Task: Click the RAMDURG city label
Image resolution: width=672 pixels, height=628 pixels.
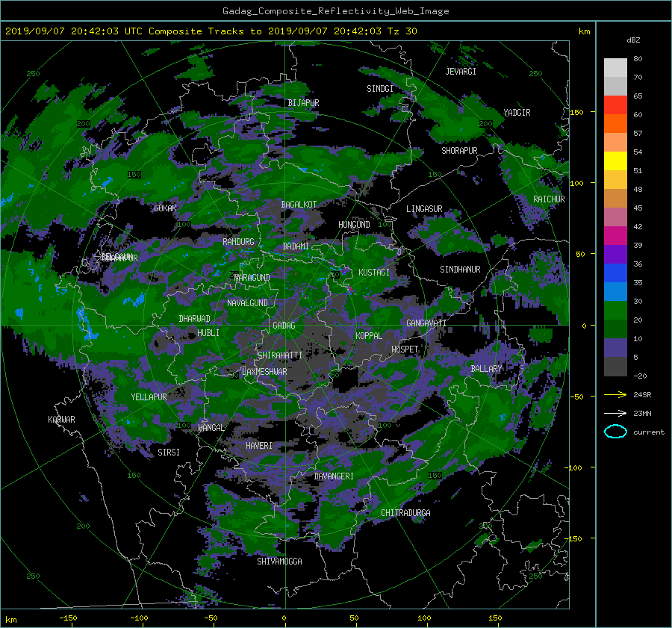Action: 238,242
